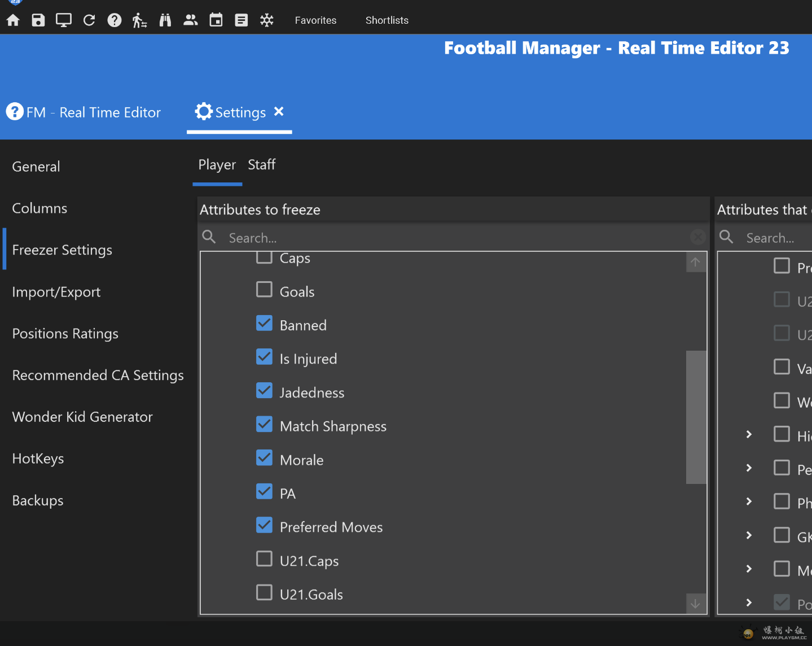
Task: Click the Settings tab gear icon
Action: [x=204, y=112]
